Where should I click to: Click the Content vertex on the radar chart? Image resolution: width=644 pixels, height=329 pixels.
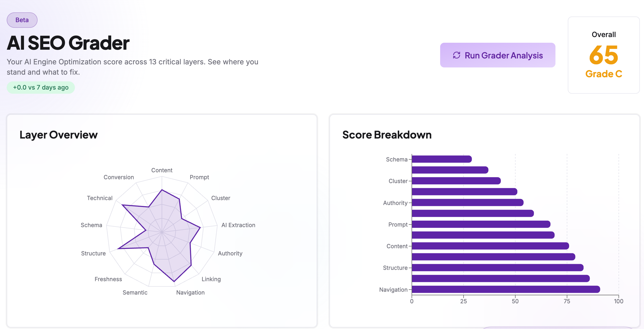tap(162, 190)
